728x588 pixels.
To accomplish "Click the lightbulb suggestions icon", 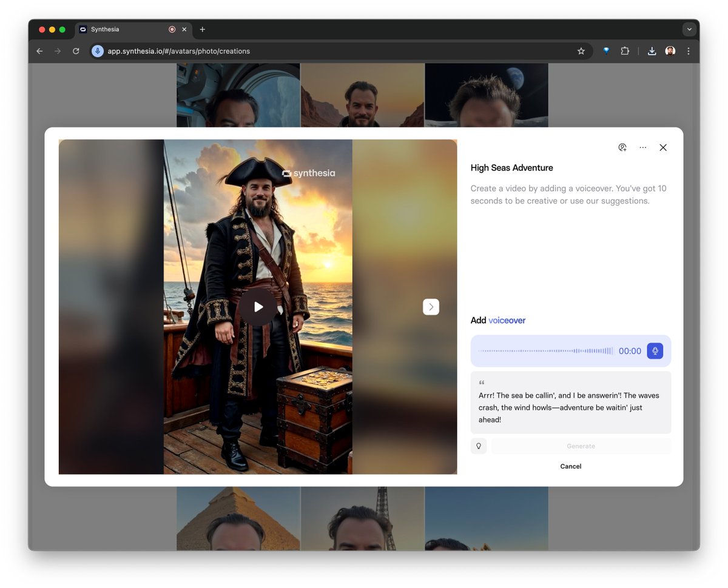I will coord(479,446).
